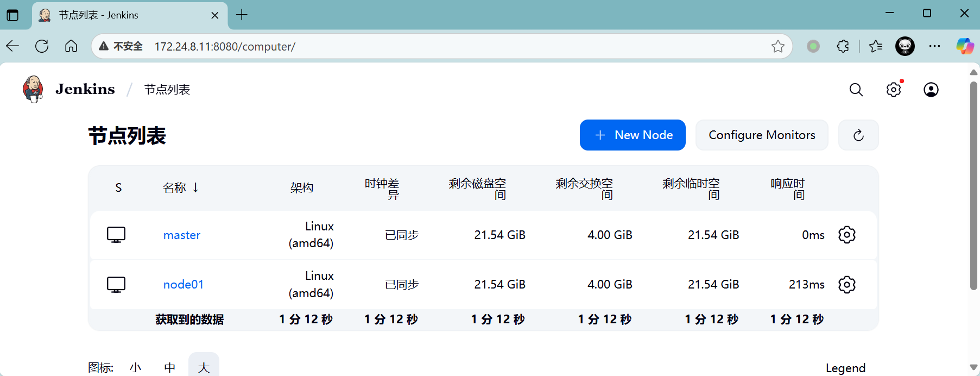Open the master node configuration gear
This screenshot has width=980, height=376.
pos(846,235)
